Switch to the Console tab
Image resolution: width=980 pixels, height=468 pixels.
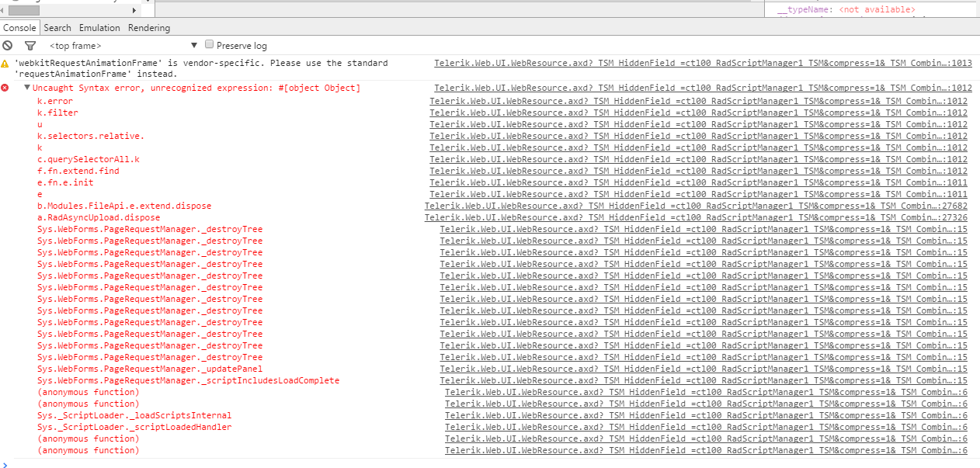click(x=19, y=28)
